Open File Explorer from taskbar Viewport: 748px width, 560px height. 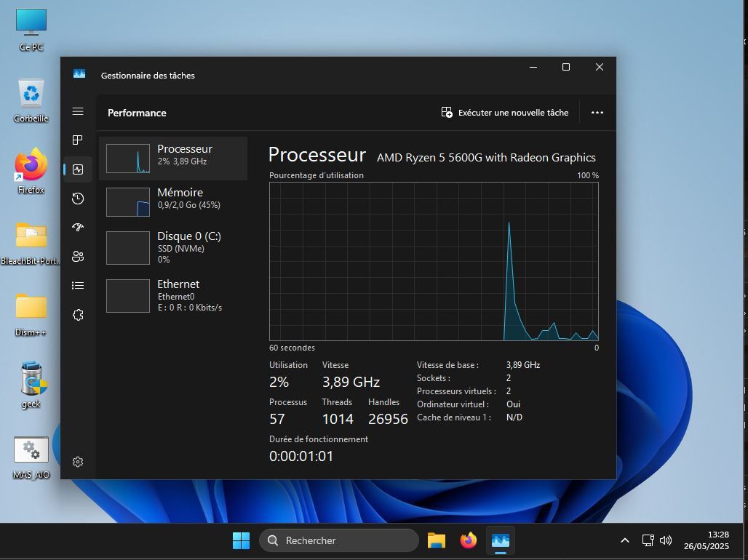[x=436, y=540]
